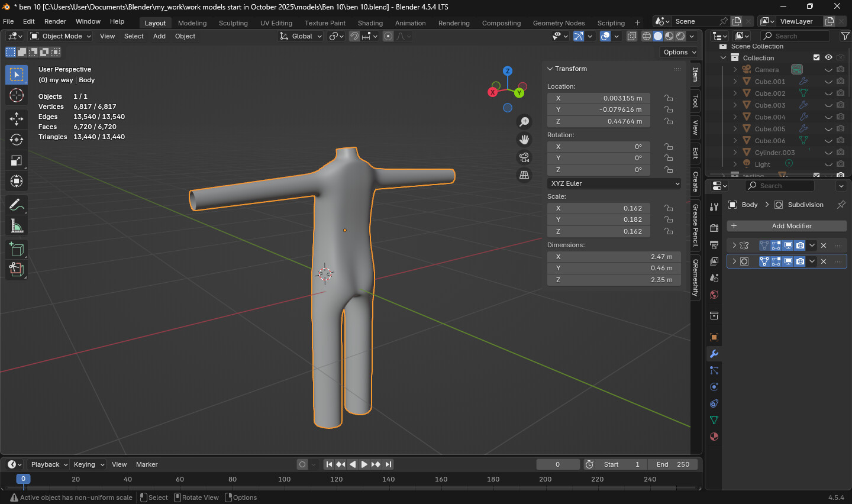The width and height of the screenshot is (852, 504).
Task: Jump to the timeline end frame
Action: click(388, 464)
